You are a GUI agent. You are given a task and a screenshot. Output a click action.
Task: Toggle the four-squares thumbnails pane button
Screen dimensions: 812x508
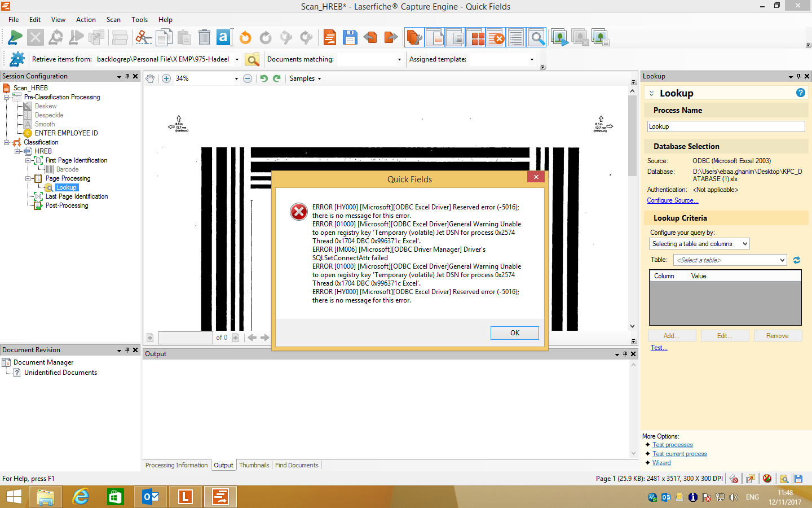click(x=477, y=38)
